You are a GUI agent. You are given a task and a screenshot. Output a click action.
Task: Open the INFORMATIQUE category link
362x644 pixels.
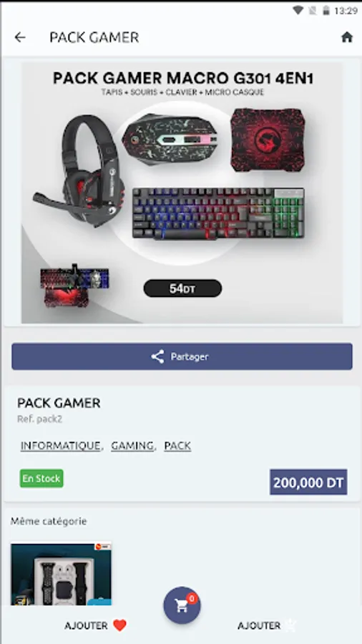[60, 446]
